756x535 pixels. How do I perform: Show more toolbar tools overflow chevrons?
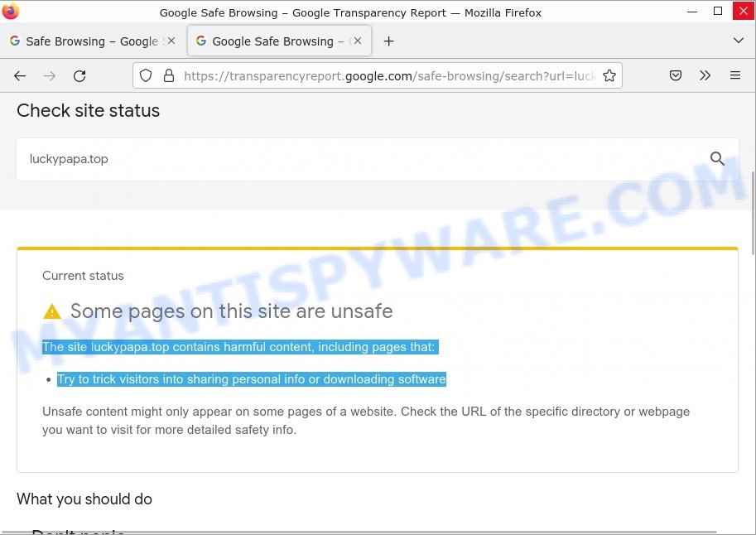[x=705, y=75]
